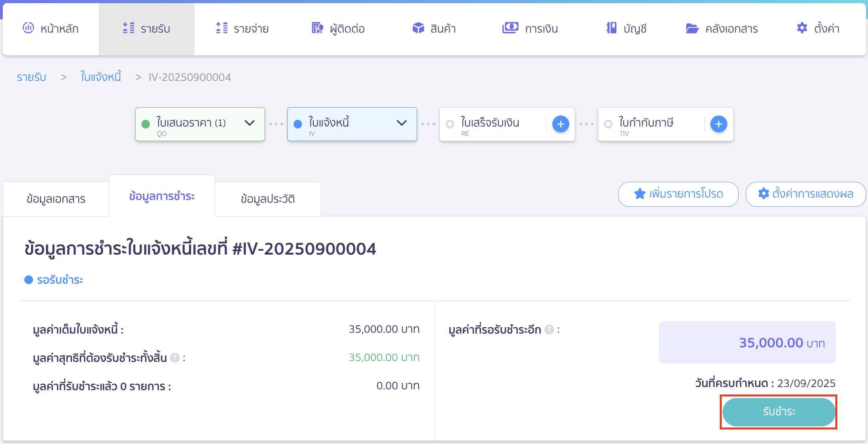Image resolution: width=868 pixels, height=444 pixels.
Task: Add a tax invoice with ใบกำกับภาษี plus icon
Action: click(719, 124)
